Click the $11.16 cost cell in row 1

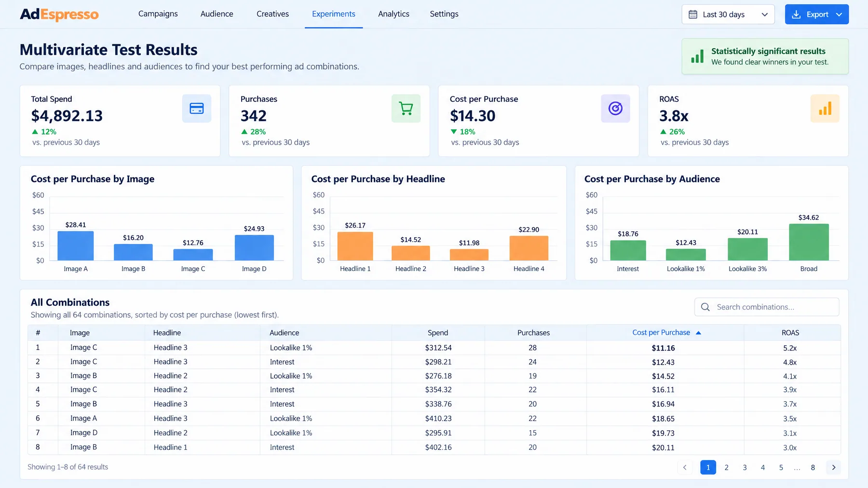(x=663, y=348)
